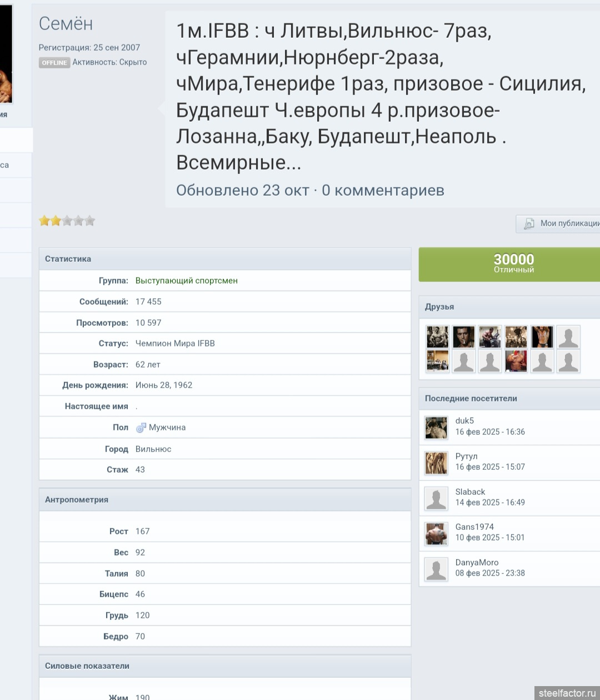Click the Бицепс value 46

140,594
